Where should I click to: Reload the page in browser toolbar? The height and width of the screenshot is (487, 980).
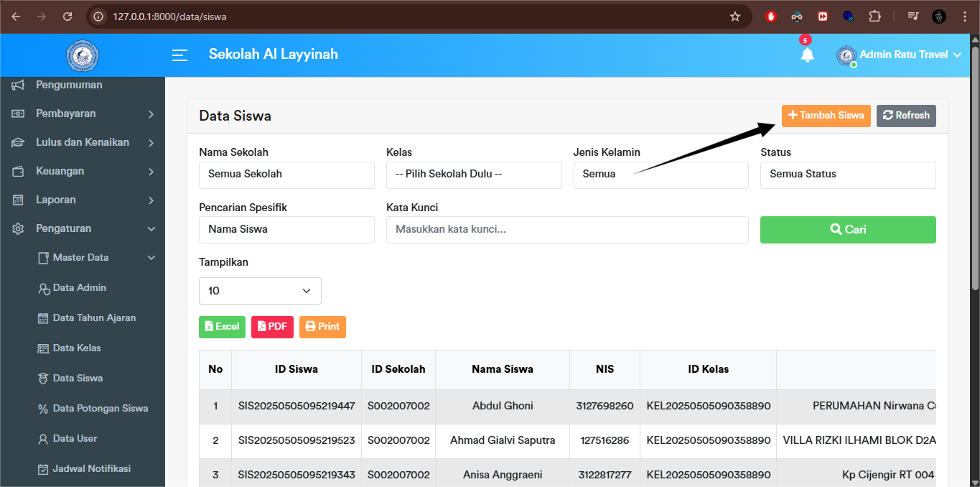pyautogui.click(x=67, y=17)
